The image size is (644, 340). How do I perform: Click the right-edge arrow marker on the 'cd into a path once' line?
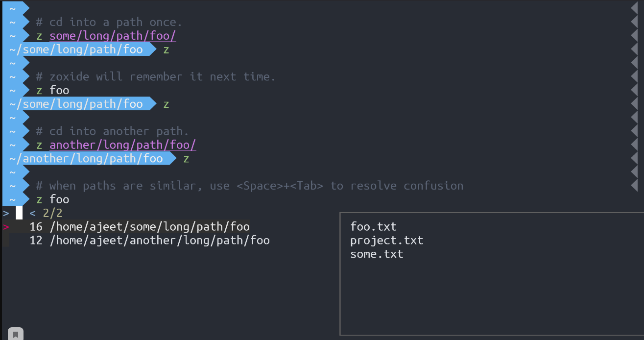tap(634, 23)
